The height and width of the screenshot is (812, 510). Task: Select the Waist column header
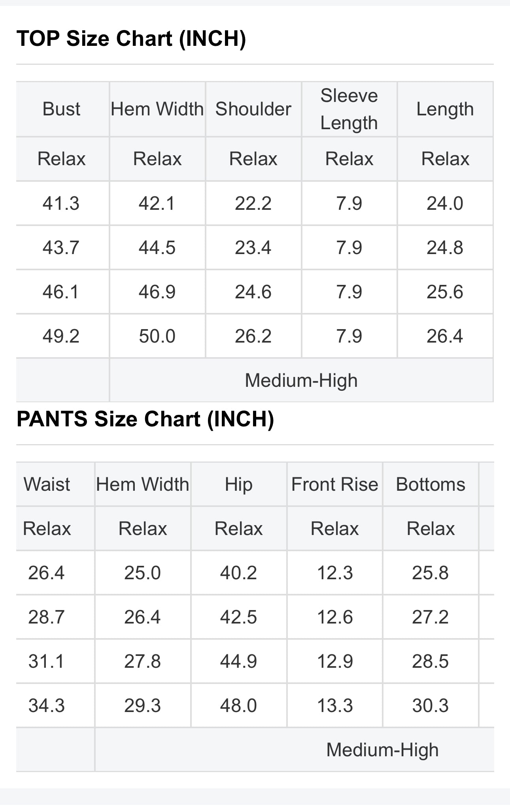(x=47, y=484)
